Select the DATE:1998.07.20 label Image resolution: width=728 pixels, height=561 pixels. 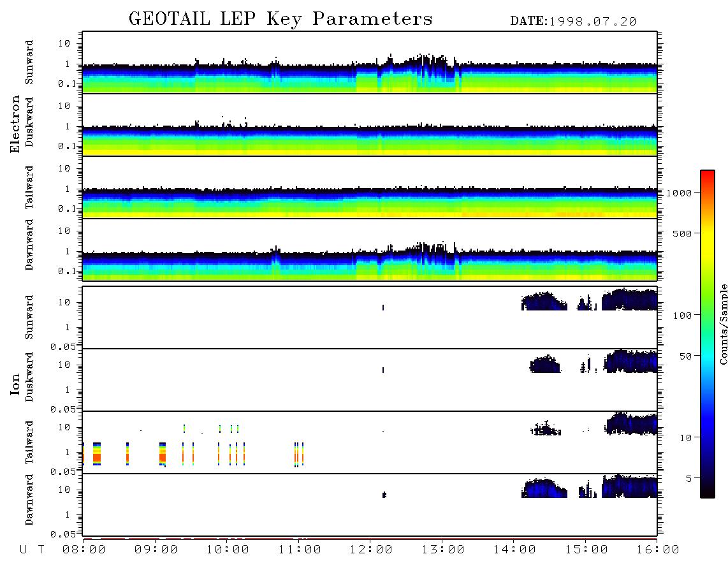pos(573,22)
